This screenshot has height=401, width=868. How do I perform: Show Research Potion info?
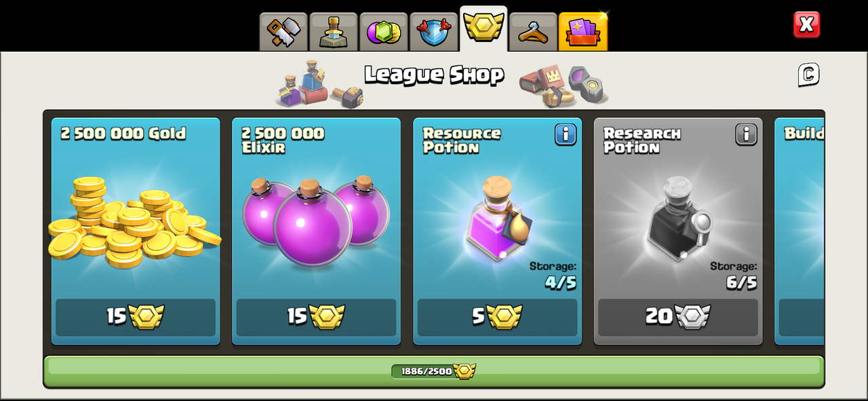point(746,134)
